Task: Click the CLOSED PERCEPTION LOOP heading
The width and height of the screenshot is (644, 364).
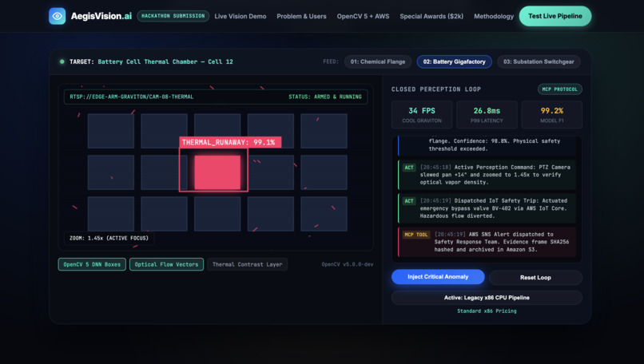Action: [436, 89]
